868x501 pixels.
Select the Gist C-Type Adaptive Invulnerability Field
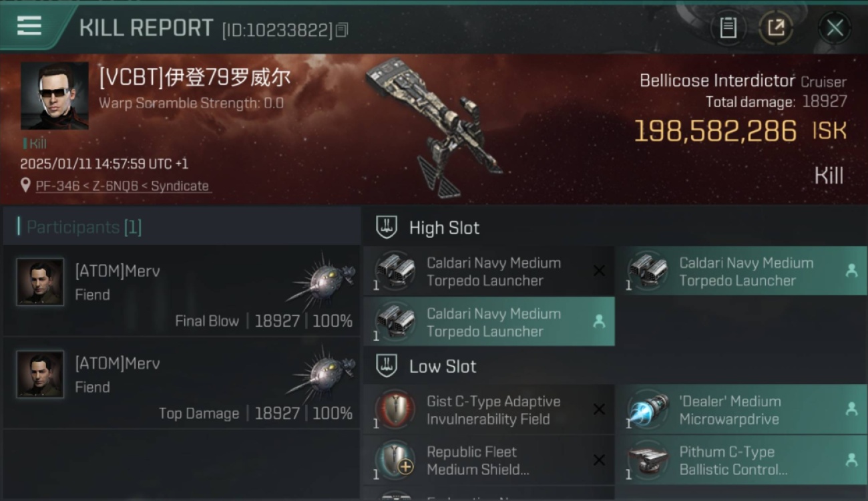tap(489, 409)
